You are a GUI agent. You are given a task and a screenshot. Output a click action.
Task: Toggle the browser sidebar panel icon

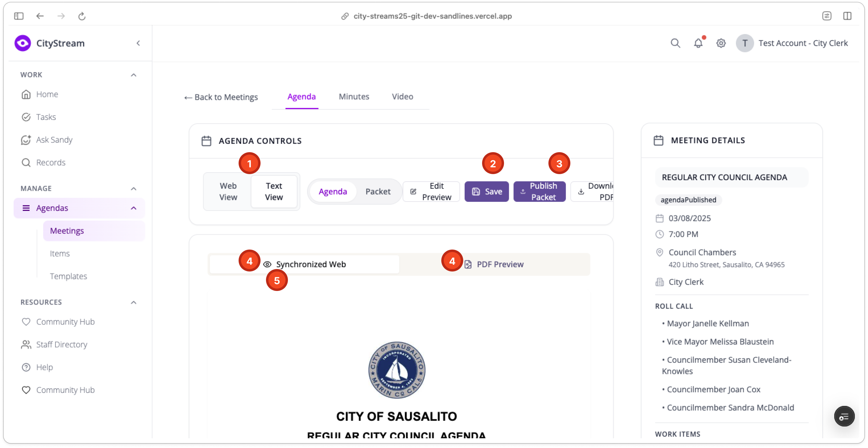click(19, 16)
